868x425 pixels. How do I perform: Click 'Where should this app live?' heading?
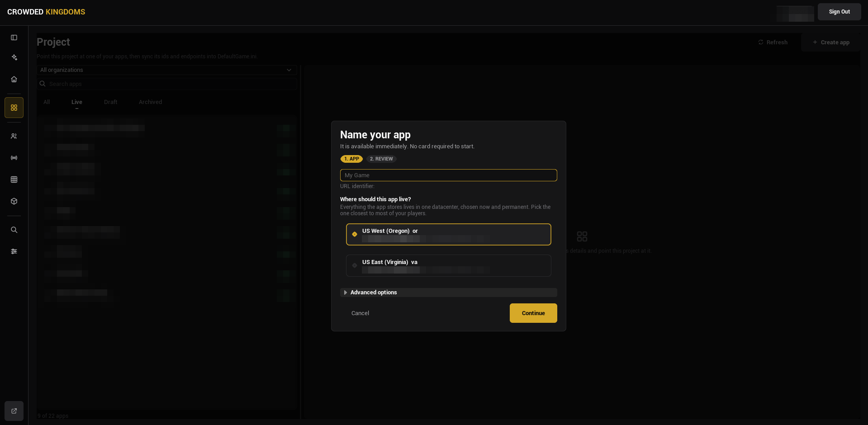[x=375, y=199]
